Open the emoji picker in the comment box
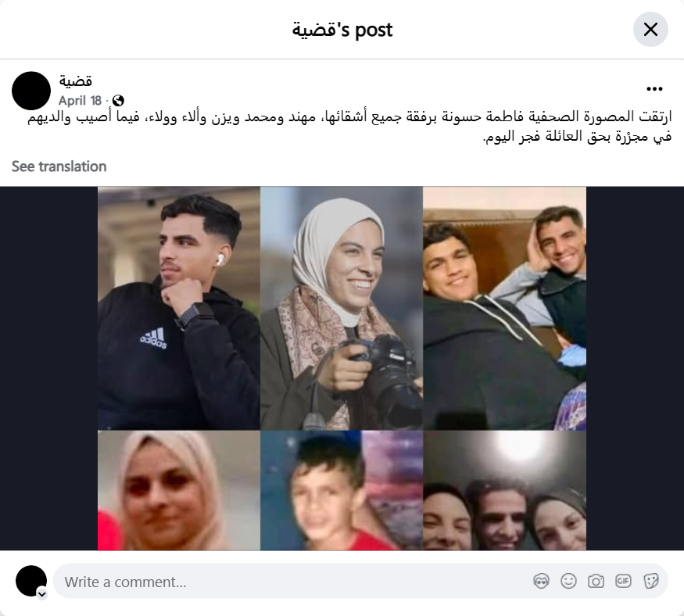Viewport: 684px width, 616px height. point(568,581)
